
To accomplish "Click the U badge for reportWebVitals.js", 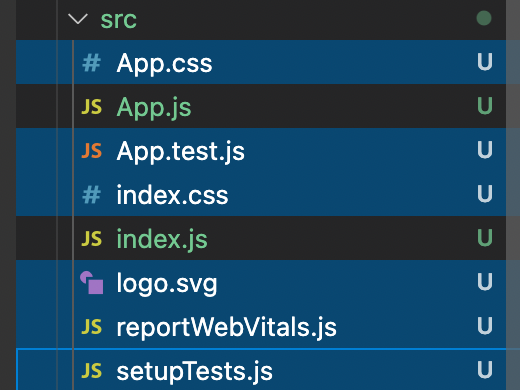I will (485, 326).
